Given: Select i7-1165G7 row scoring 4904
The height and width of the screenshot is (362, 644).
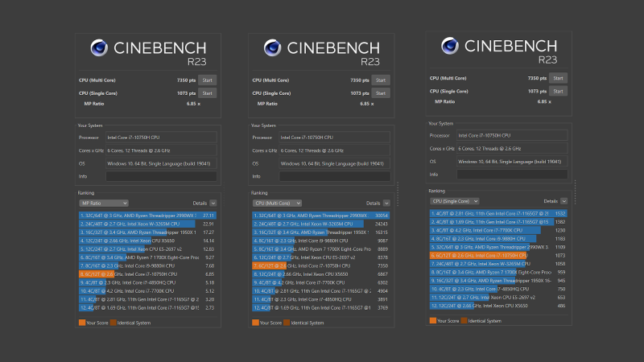Looking at the screenshot, I should point(320,291).
